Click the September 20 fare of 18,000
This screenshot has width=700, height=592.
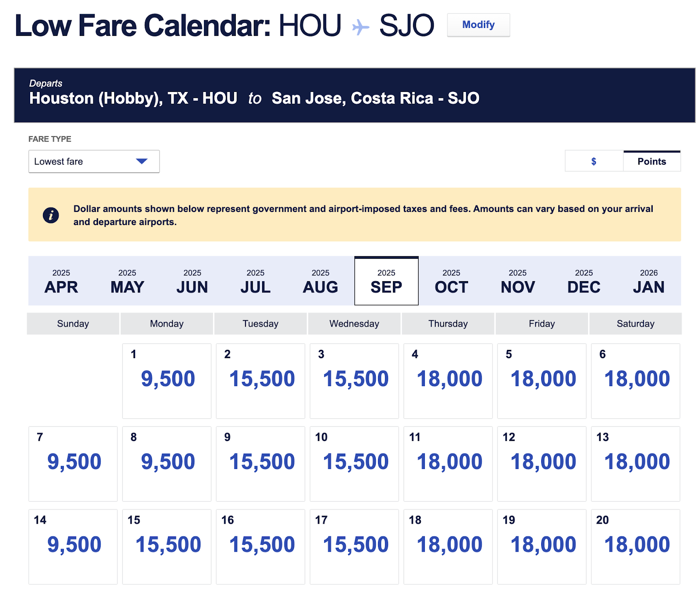click(x=636, y=546)
